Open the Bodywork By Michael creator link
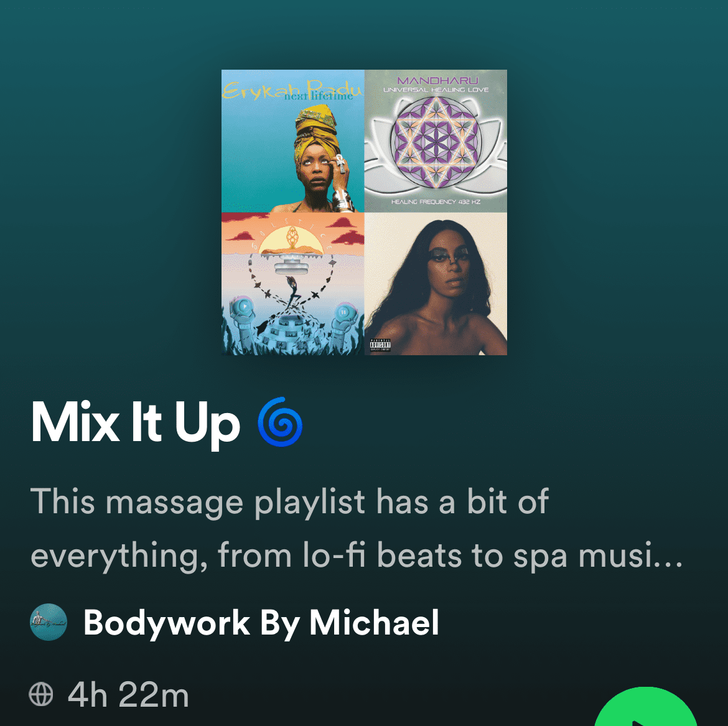 pyautogui.click(x=261, y=623)
